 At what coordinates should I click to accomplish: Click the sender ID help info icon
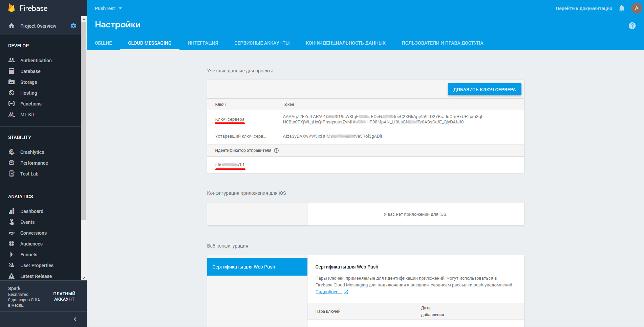point(276,150)
